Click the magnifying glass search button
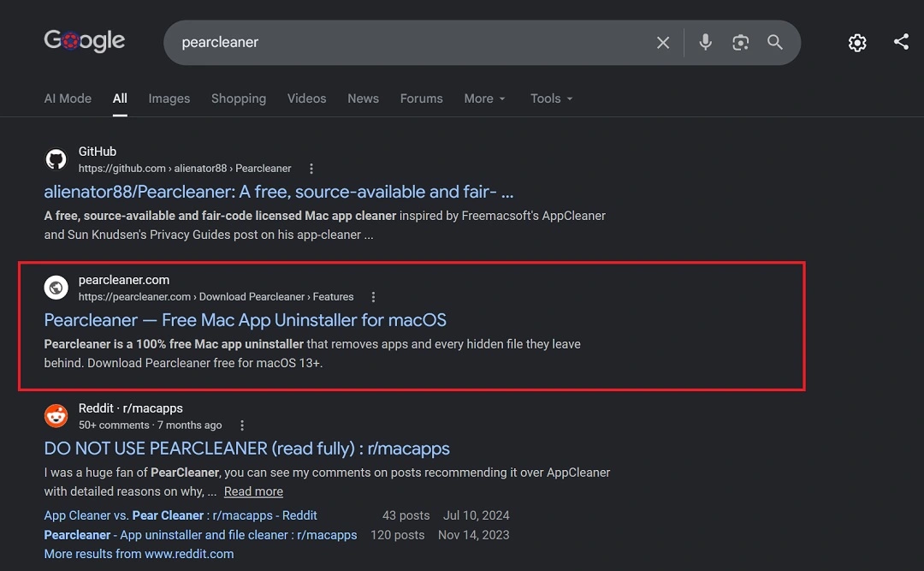 click(775, 43)
